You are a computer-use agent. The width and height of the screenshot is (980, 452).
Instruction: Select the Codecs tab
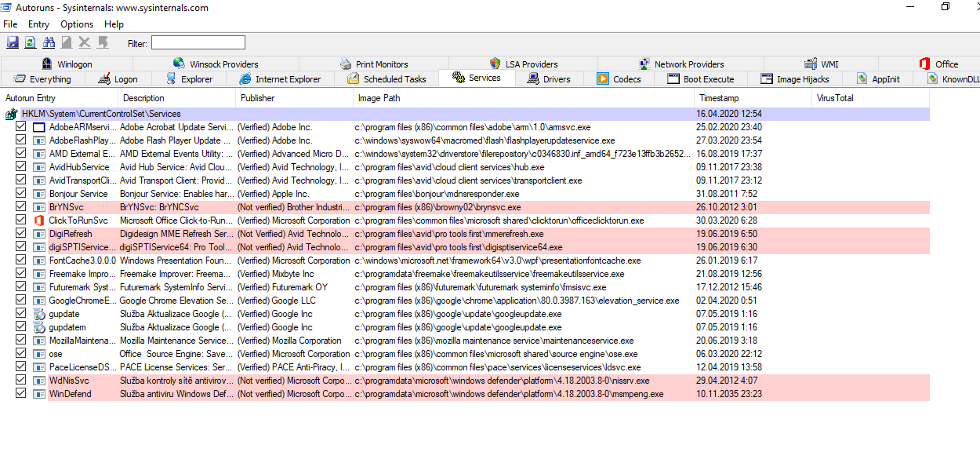[619, 79]
